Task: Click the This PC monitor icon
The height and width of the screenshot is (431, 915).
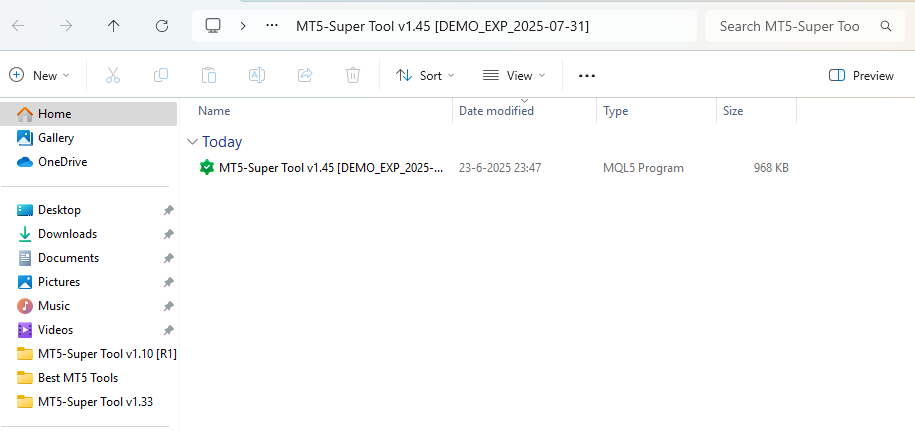Action: pyautogui.click(x=213, y=26)
